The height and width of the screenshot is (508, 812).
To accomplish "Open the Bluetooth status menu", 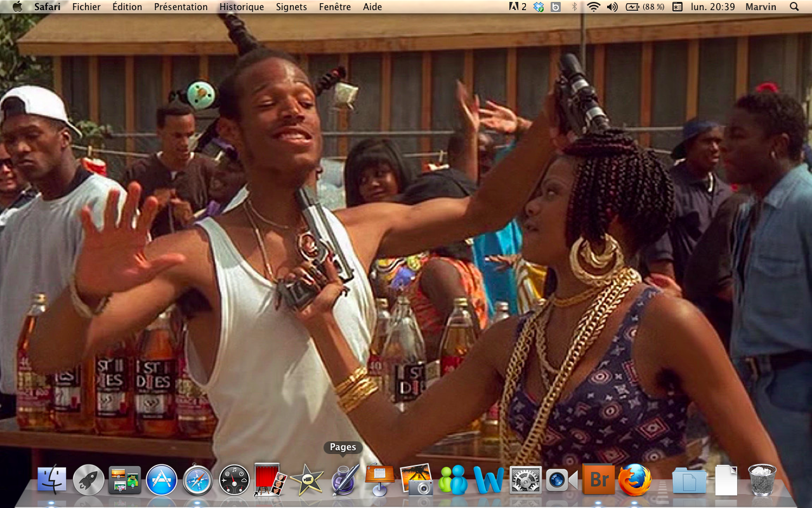I will tap(575, 6).
